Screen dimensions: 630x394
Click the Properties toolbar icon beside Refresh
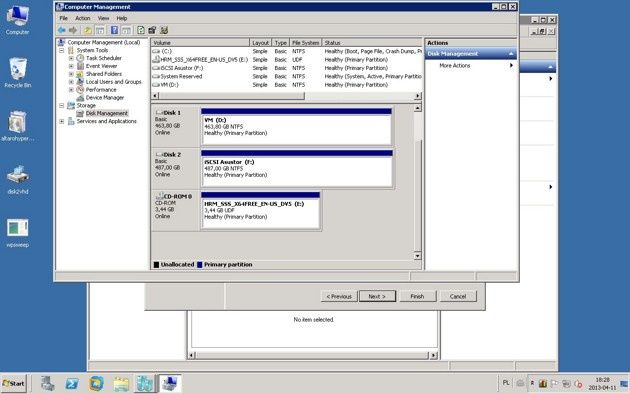click(152, 30)
